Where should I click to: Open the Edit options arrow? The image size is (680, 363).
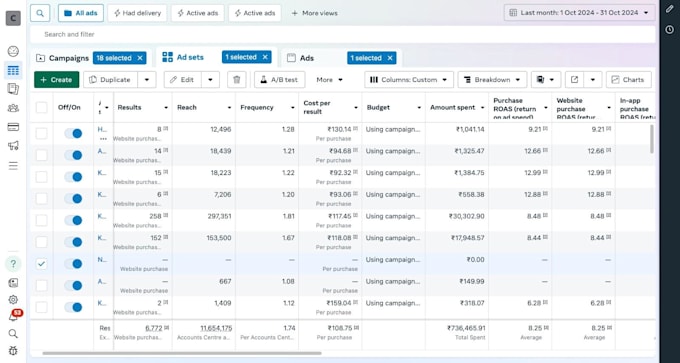(x=210, y=80)
